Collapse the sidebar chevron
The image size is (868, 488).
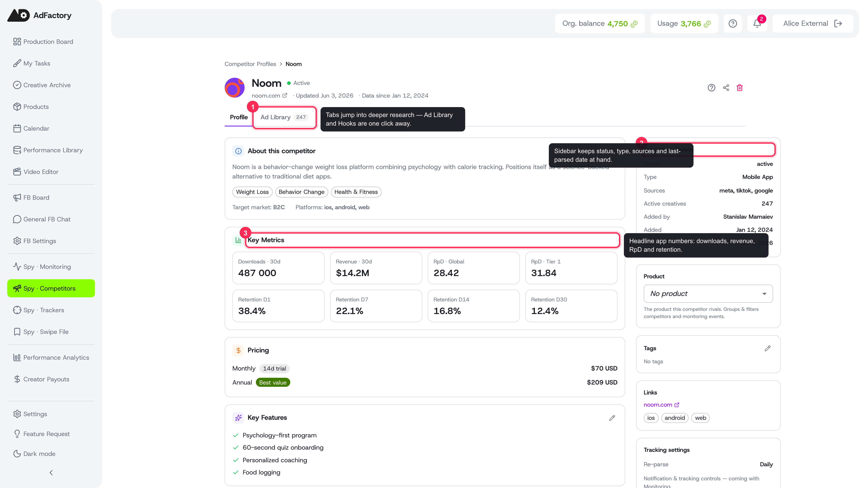coord(51,473)
